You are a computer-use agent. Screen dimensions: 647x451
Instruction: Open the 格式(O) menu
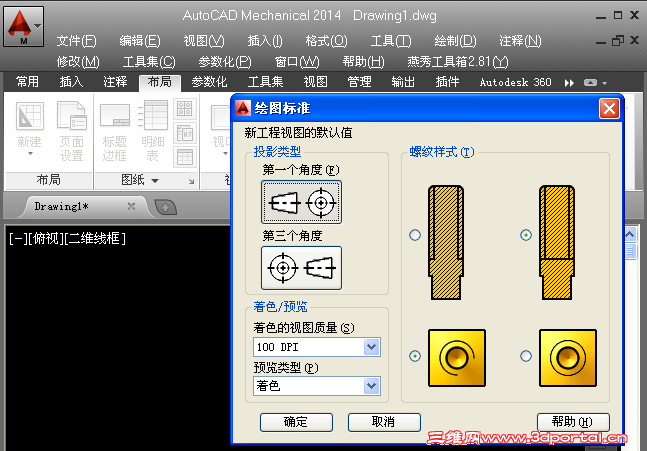(x=326, y=41)
